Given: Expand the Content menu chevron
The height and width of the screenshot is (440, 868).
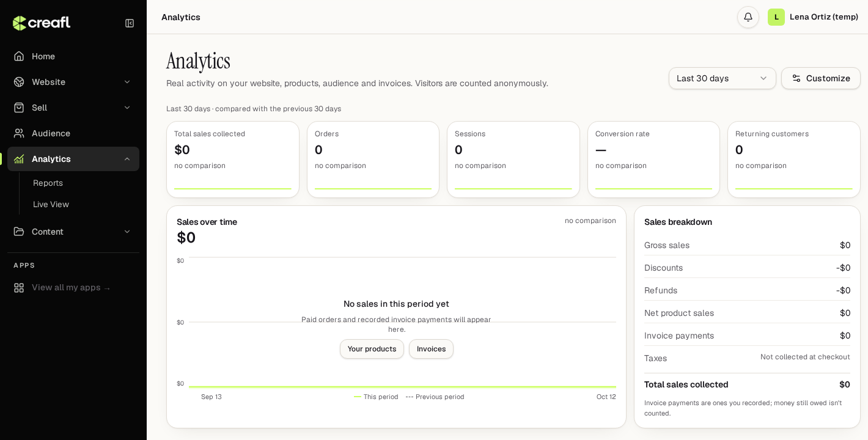Looking at the screenshot, I should (127, 232).
